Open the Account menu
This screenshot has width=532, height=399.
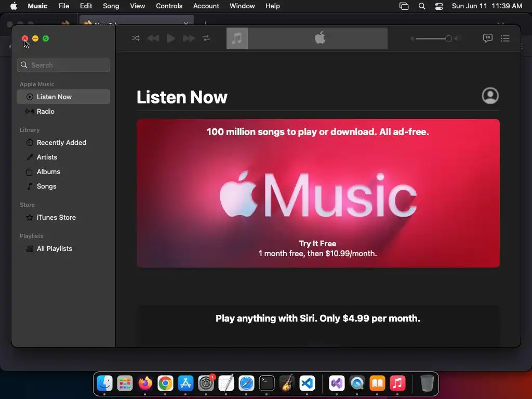point(206,6)
